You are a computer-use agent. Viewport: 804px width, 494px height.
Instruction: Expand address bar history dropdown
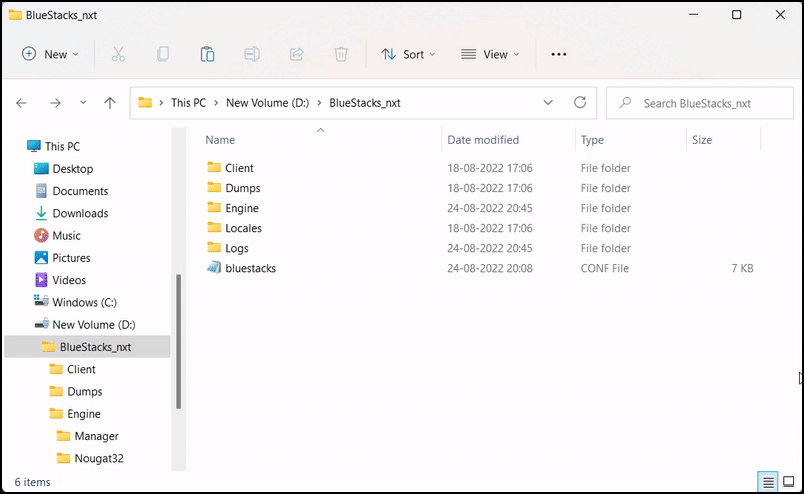pyautogui.click(x=548, y=103)
